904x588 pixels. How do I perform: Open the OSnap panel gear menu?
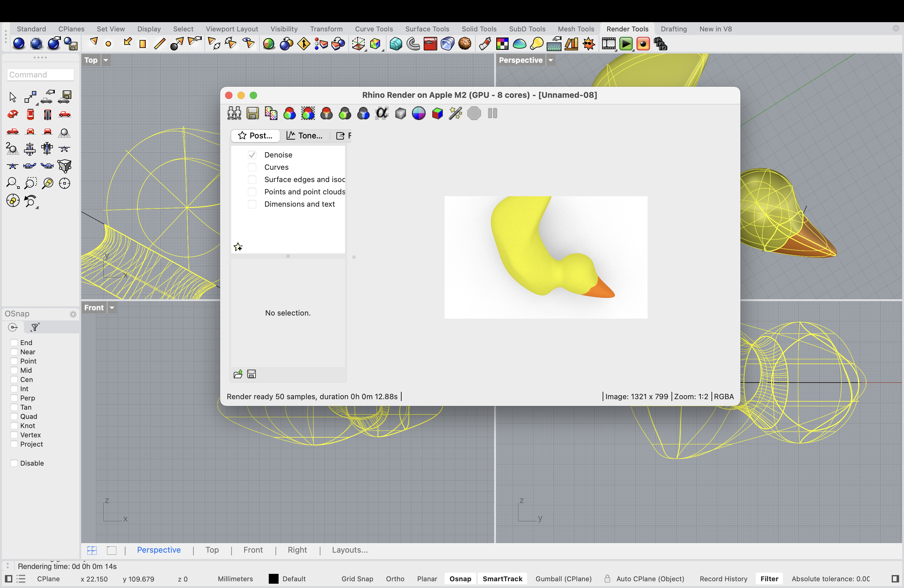(73, 314)
